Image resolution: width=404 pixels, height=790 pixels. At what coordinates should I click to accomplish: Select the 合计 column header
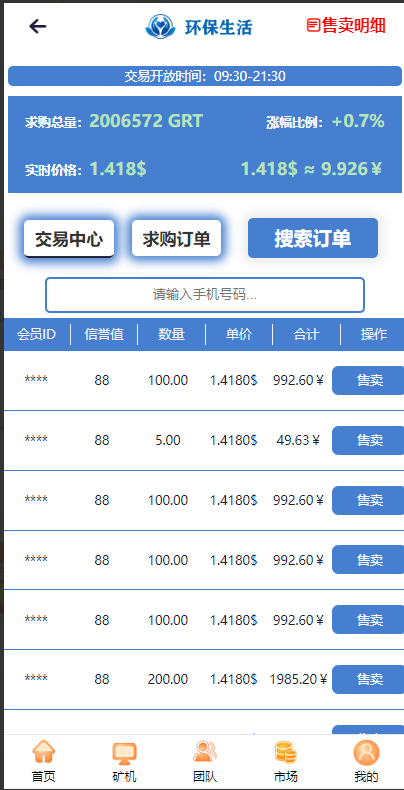click(x=306, y=334)
